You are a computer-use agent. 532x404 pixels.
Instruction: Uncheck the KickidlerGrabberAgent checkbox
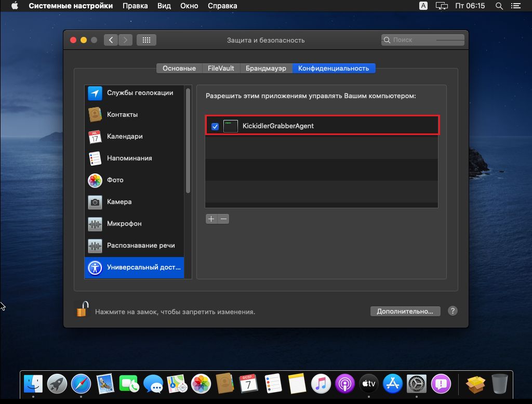(x=215, y=126)
